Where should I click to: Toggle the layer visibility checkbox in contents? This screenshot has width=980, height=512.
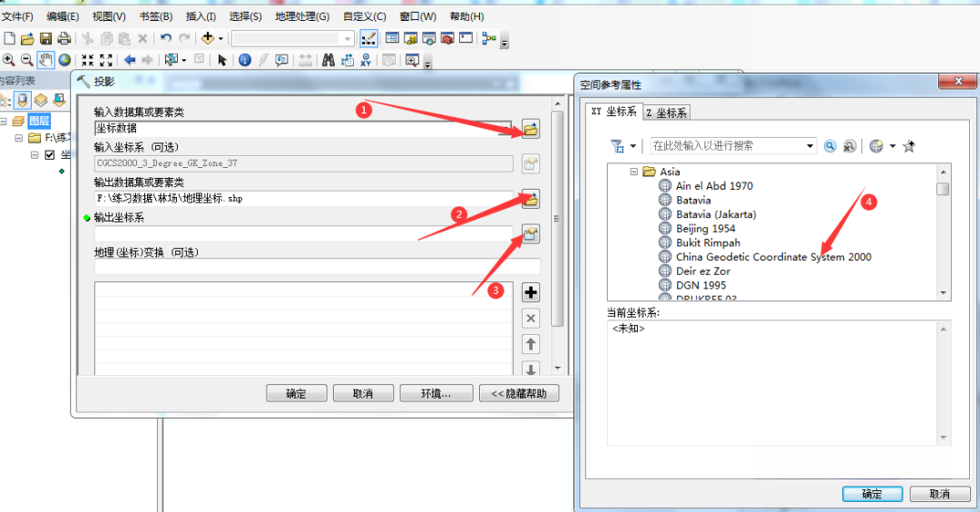tap(50, 154)
